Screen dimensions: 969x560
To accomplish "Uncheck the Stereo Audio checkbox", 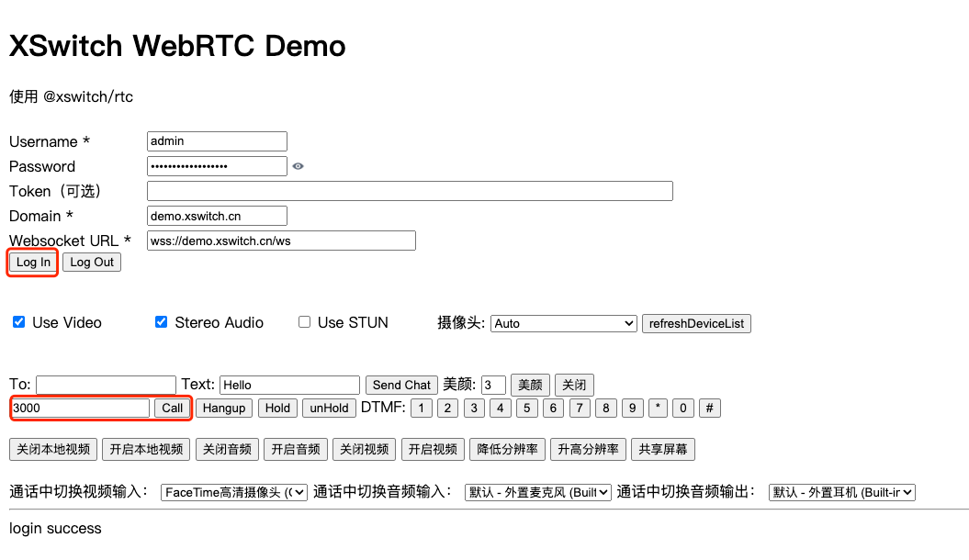I will 162,321.
